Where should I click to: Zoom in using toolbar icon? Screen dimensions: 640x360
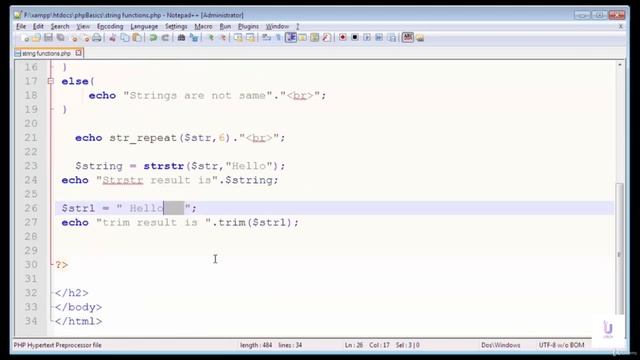211,38
